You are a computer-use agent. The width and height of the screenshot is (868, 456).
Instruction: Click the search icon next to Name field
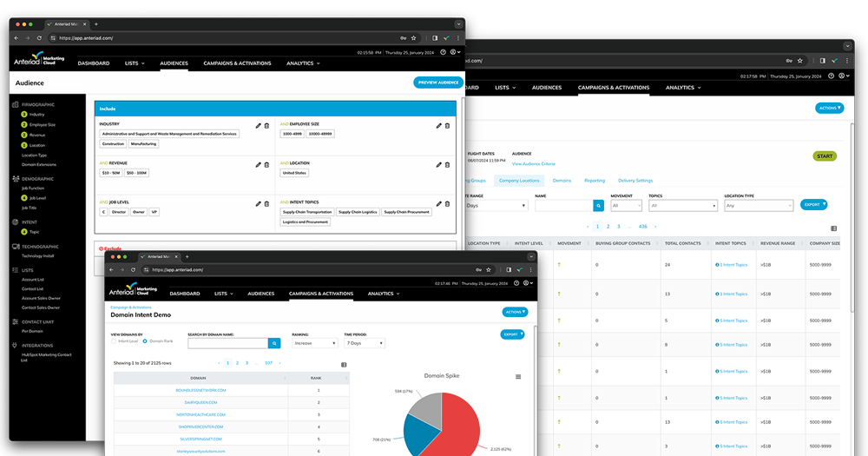tap(598, 206)
